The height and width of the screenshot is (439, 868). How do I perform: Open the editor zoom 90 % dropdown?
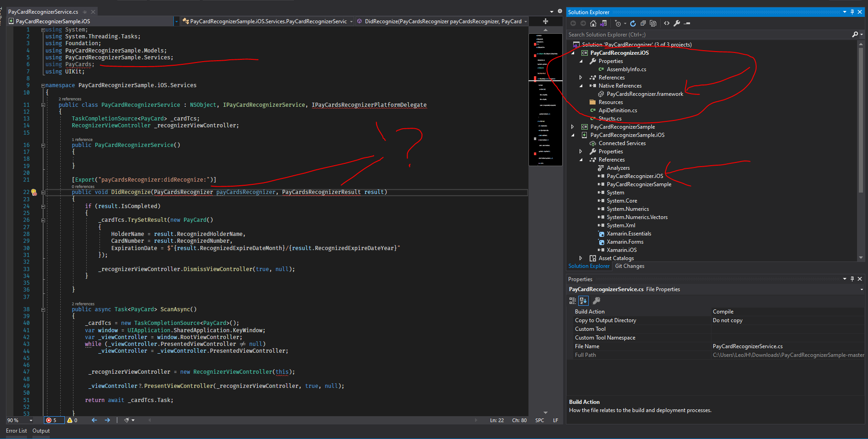pos(31,420)
